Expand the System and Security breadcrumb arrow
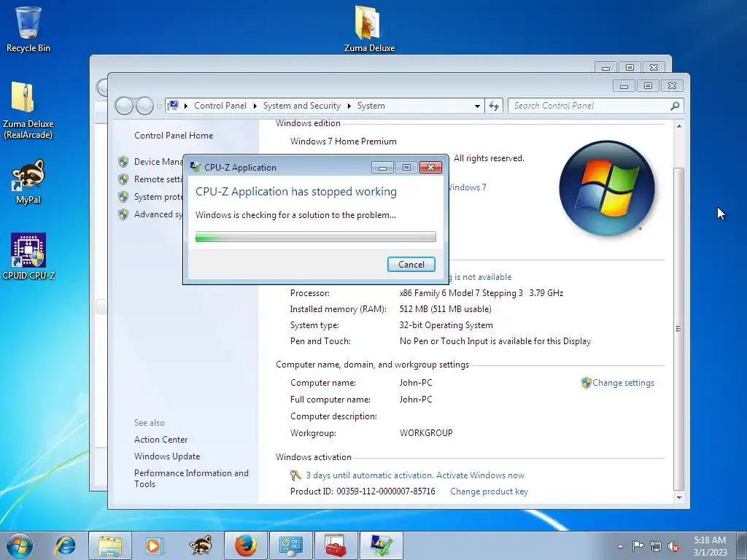This screenshot has width=747, height=560. click(349, 106)
